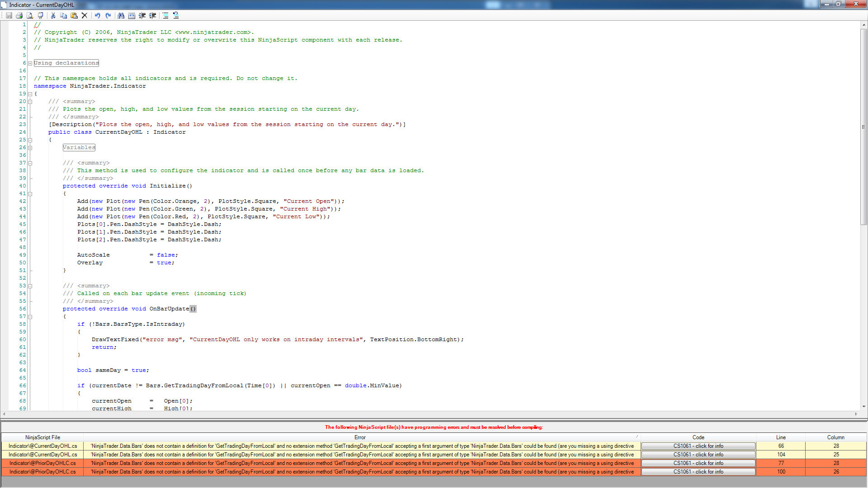868x488 pixels.
Task: Click the Undo arrow icon
Action: tap(97, 15)
